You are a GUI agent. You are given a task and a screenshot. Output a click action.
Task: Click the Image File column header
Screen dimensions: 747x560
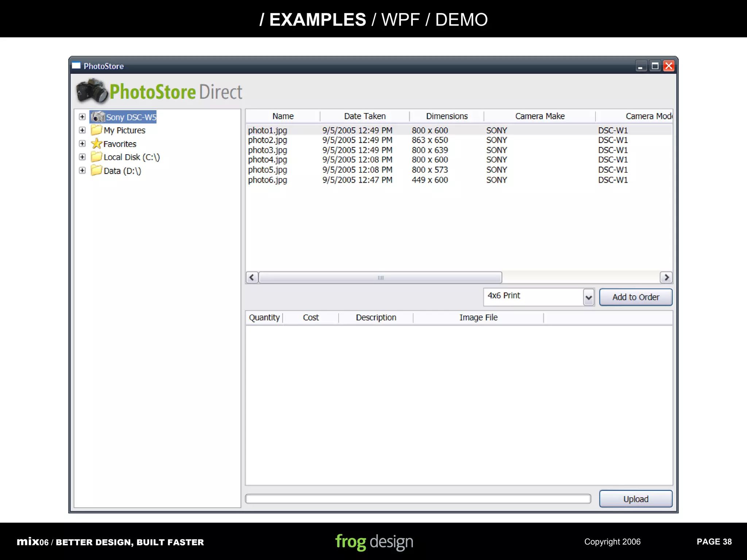[478, 318]
